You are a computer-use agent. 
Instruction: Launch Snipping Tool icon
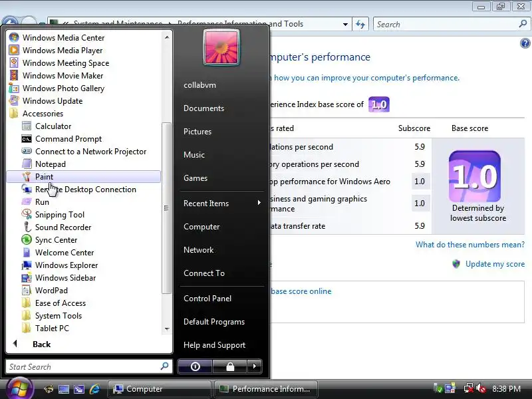click(27, 214)
